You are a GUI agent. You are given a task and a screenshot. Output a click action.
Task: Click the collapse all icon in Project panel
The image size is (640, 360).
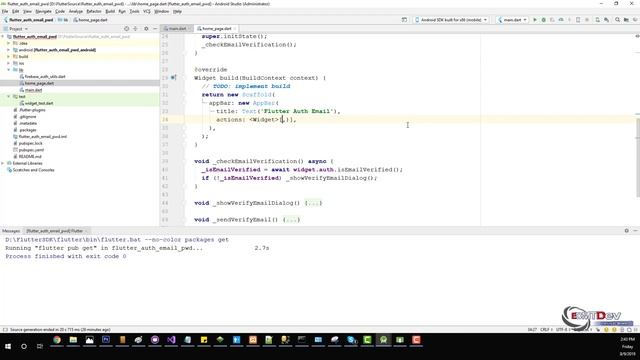coord(136,29)
